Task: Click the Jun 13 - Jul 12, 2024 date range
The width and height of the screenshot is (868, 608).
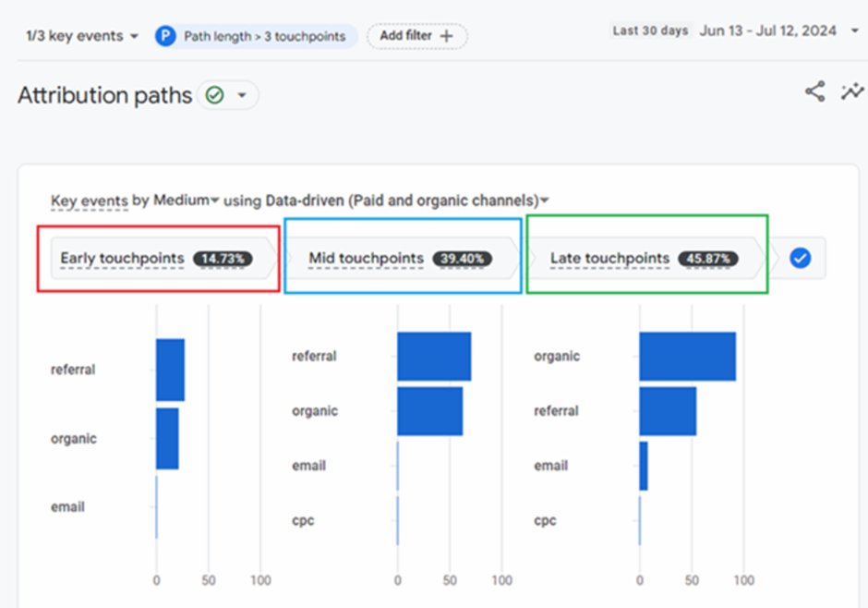Action: (x=768, y=30)
